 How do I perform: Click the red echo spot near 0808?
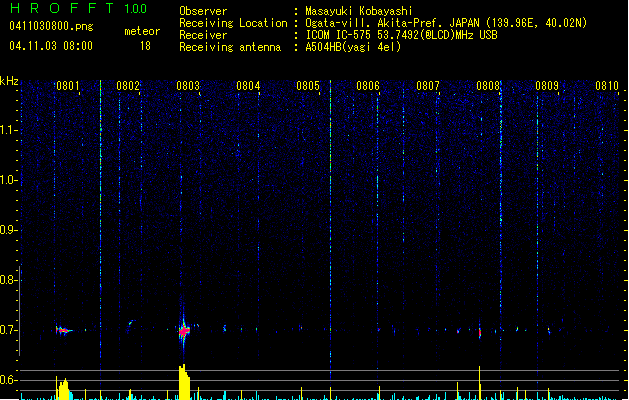479,333
